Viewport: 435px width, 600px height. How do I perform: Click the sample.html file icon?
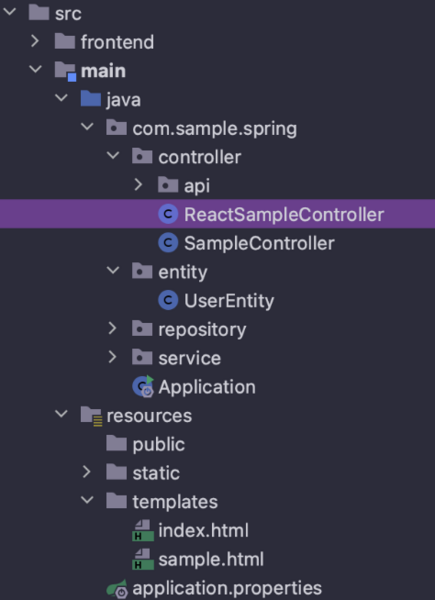[x=143, y=559]
